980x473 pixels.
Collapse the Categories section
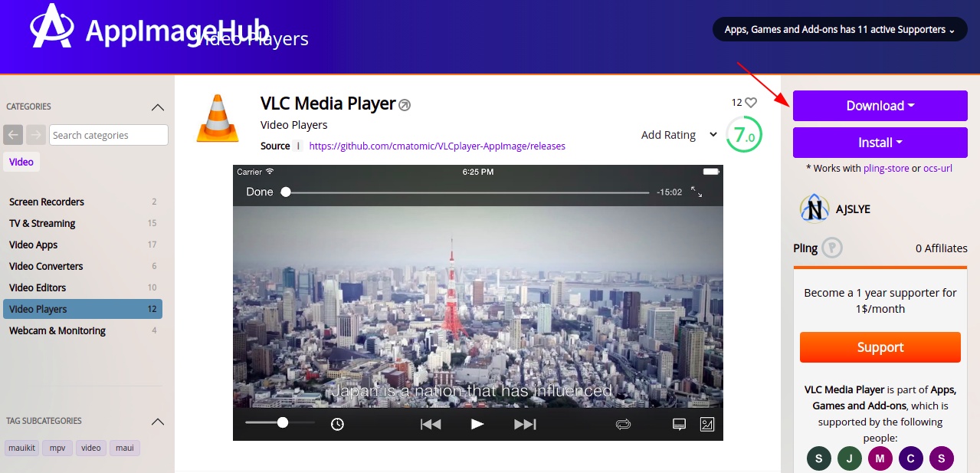click(x=157, y=107)
